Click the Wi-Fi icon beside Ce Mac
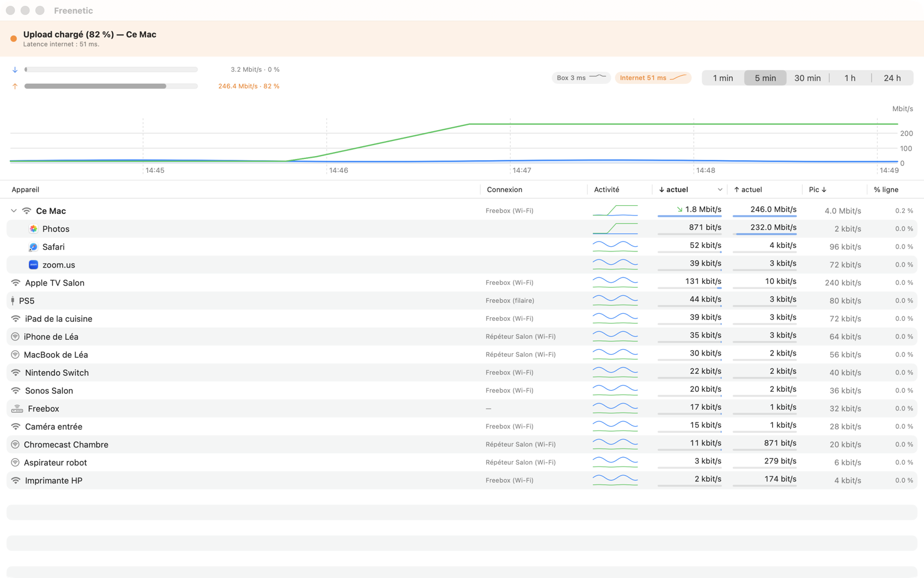Screen dimensions: 924x578 (27, 211)
